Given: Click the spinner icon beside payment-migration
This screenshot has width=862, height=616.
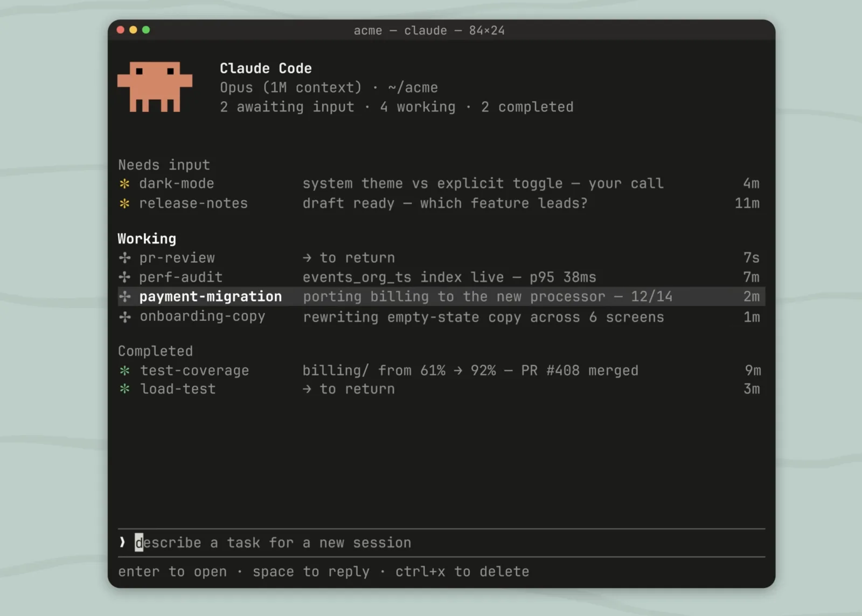Looking at the screenshot, I should pyautogui.click(x=124, y=297).
